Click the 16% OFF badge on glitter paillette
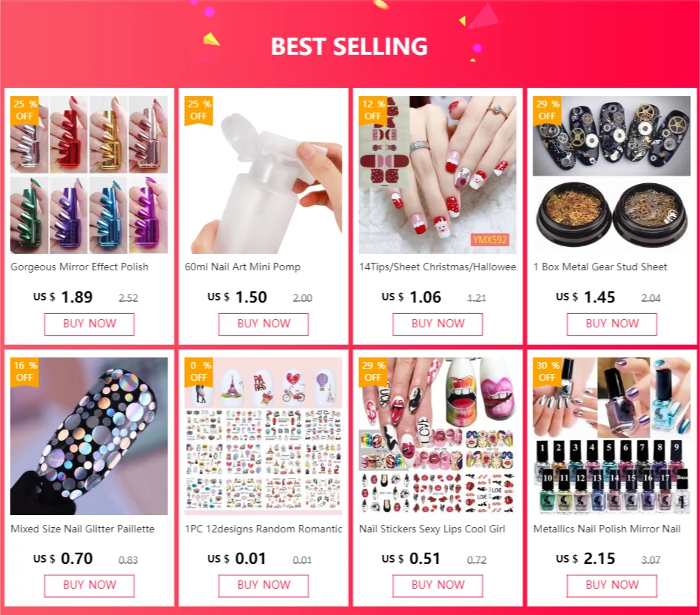The height and width of the screenshot is (615, 700). click(25, 372)
